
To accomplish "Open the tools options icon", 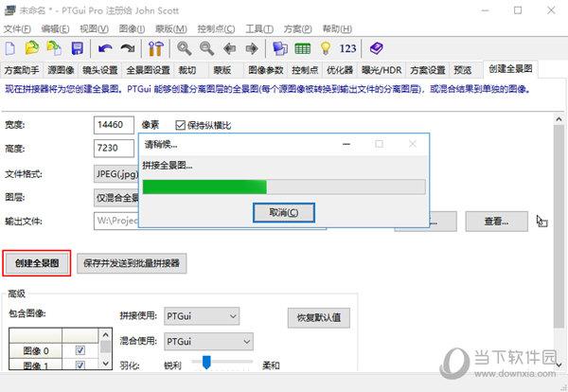I will (x=156, y=48).
